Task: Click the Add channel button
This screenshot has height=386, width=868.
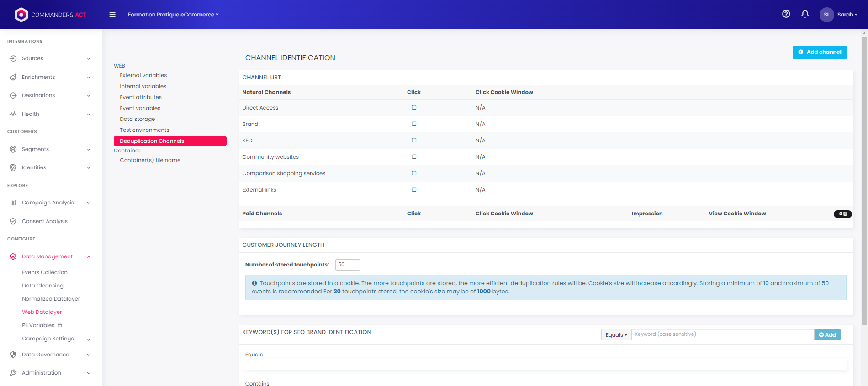Action: point(820,52)
